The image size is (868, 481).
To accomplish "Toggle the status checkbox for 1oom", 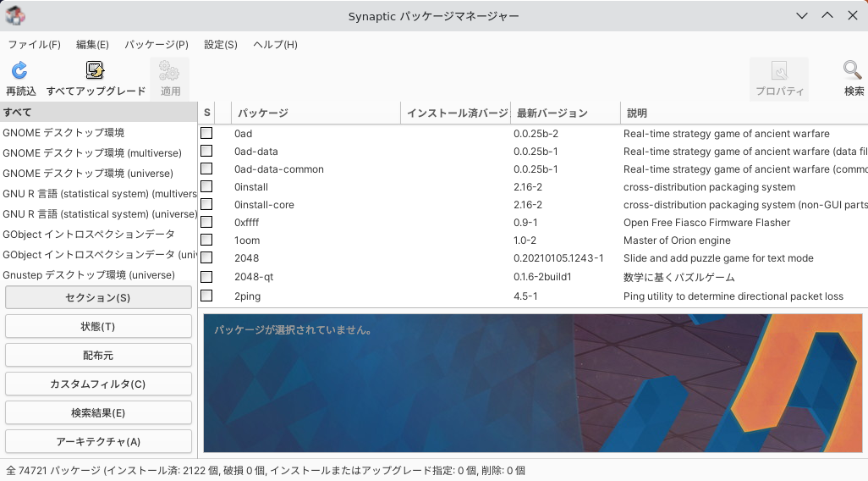I will coord(206,240).
